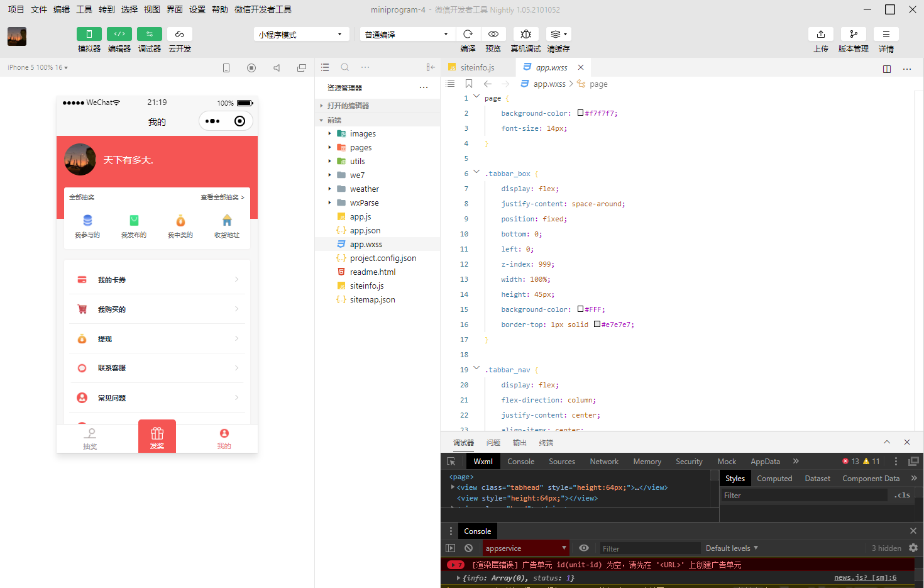This screenshot has width=924, height=588.
Task: Click the search icon in explorer panel
Action: pyautogui.click(x=345, y=67)
